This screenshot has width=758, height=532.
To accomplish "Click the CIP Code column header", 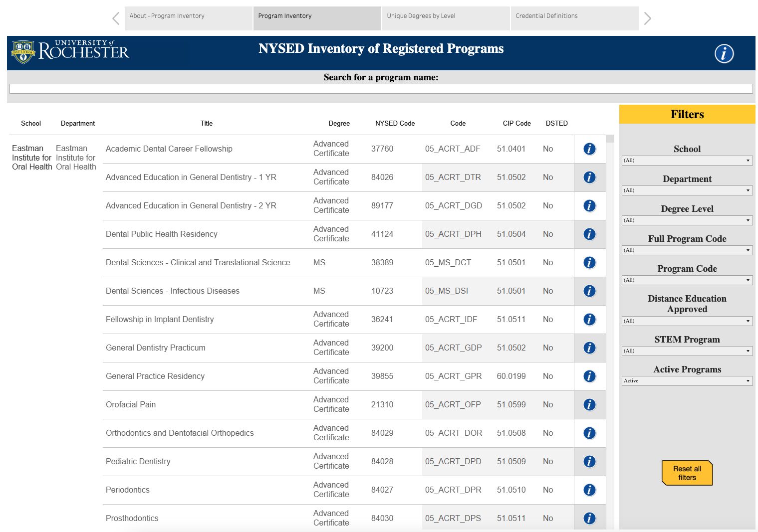I will tap(516, 123).
